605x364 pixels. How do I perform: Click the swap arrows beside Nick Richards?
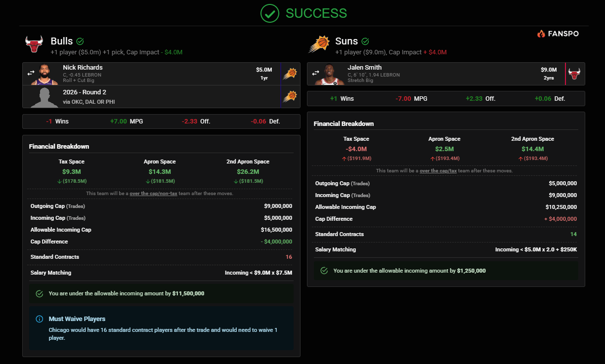[31, 74]
